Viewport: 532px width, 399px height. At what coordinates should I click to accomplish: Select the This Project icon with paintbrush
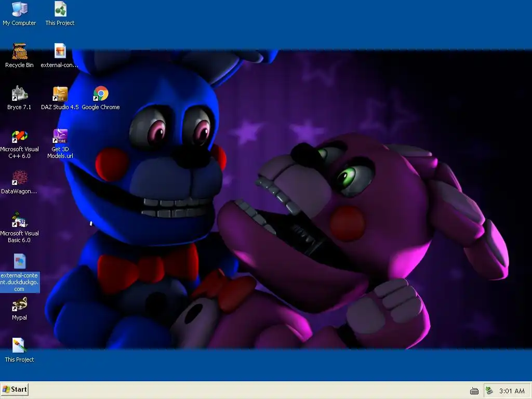coord(19,350)
